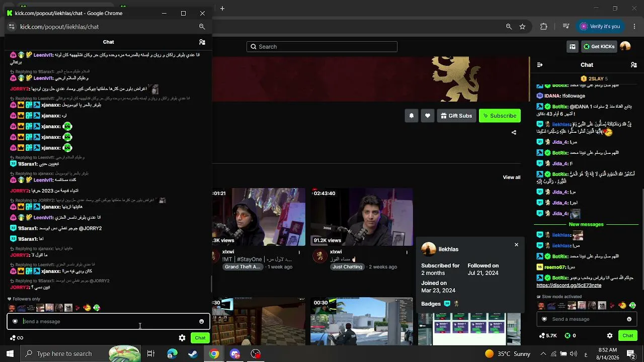Image resolution: width=644 pixels, height=362 pixels.
Task: Send message with popout Chat button
Action: pyautogui.click(x=200, y=338)
